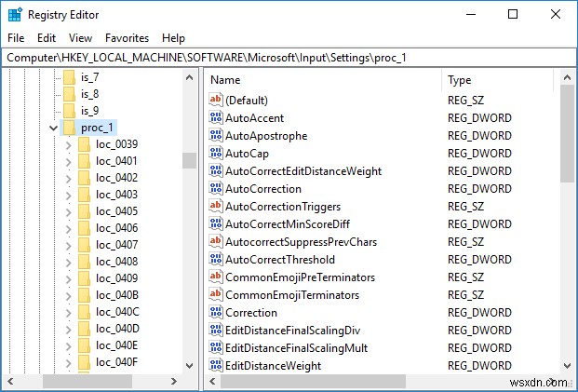Screen dimensions: 578x392
Task: Click the DWORD icon beside EditDistanceWeight
Action: (x=216, y=366)
